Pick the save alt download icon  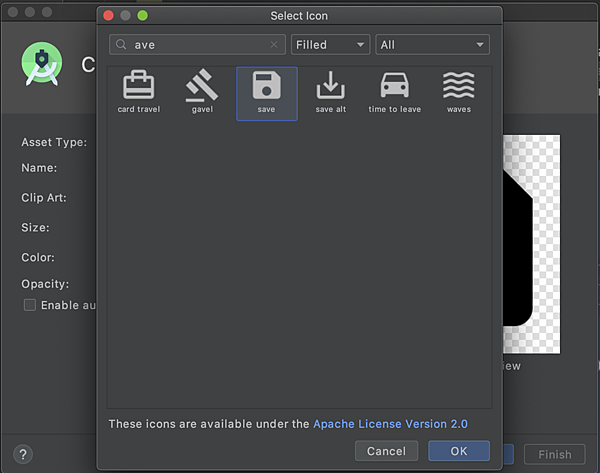pos(331,93)
